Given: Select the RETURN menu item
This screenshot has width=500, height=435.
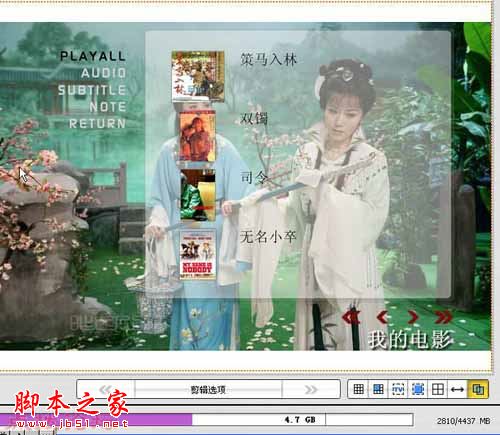Looking at the screenshot, I should (x=97, y=124).
